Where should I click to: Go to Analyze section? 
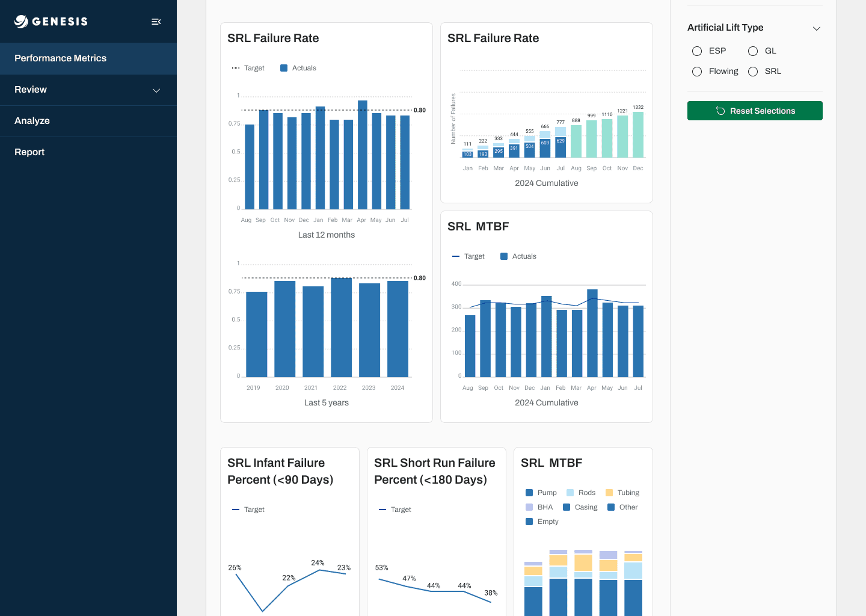pyautogui.click(x=88, y=121)
